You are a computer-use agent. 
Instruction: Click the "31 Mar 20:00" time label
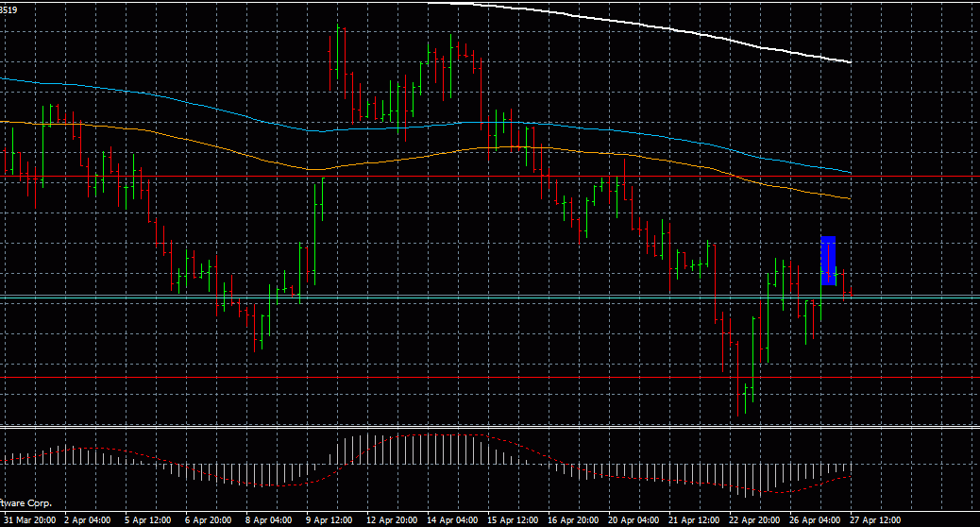[x=29, y=520]
